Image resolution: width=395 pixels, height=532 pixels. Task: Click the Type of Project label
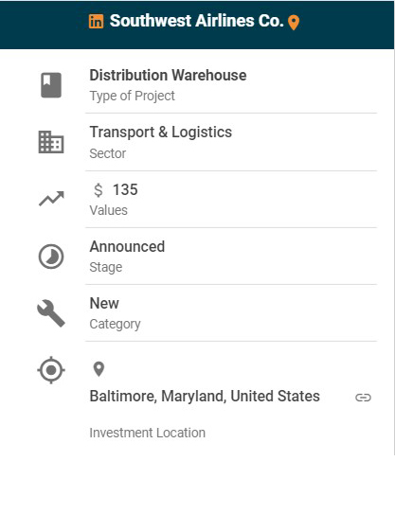[132, 96]
